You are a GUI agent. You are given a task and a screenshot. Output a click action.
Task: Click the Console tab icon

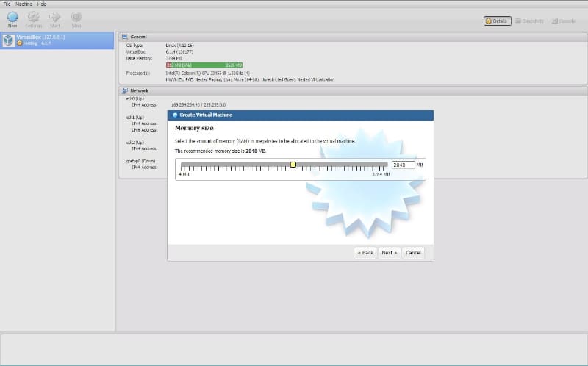[555, 21]
